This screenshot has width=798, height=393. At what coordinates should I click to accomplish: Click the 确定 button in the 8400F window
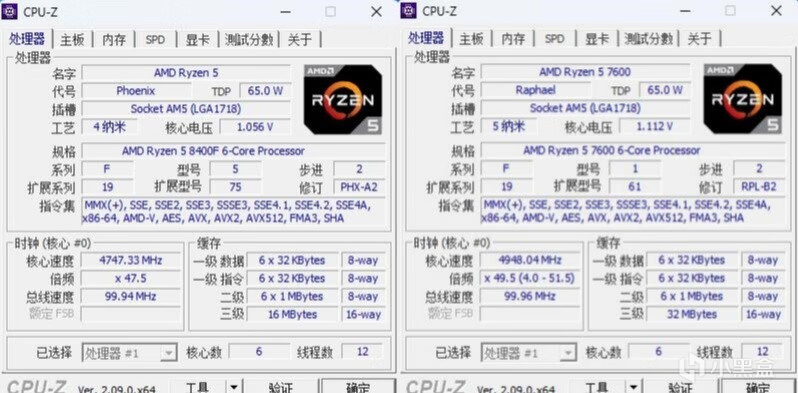(x=358, y=386)
